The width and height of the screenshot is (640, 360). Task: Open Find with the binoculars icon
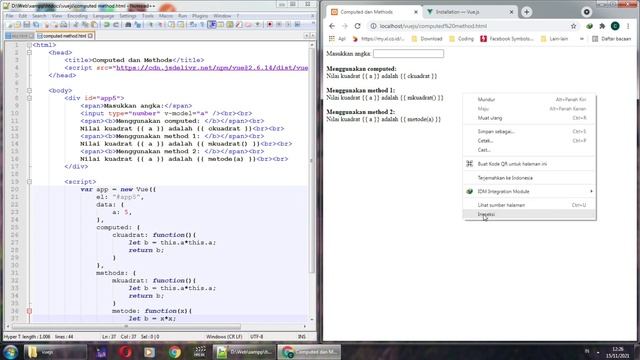click(128, 25)
